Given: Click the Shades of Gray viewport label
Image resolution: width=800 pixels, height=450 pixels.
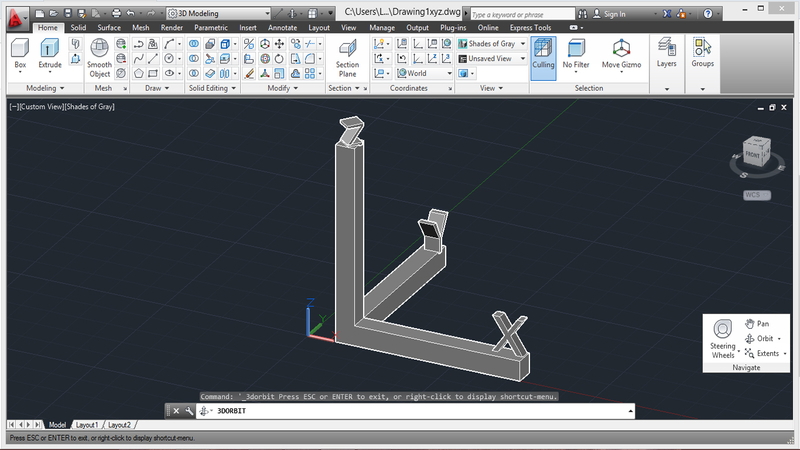Looking at the screenshot, I should [89, 107].
